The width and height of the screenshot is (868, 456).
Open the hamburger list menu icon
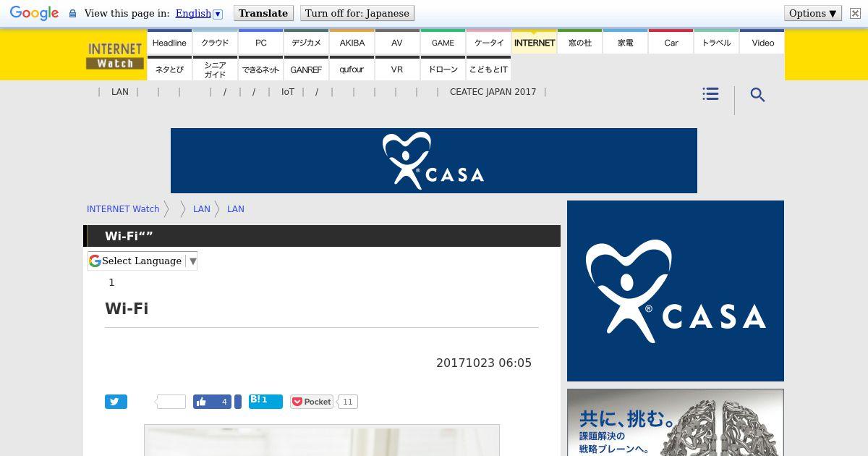tap(710, 94)
